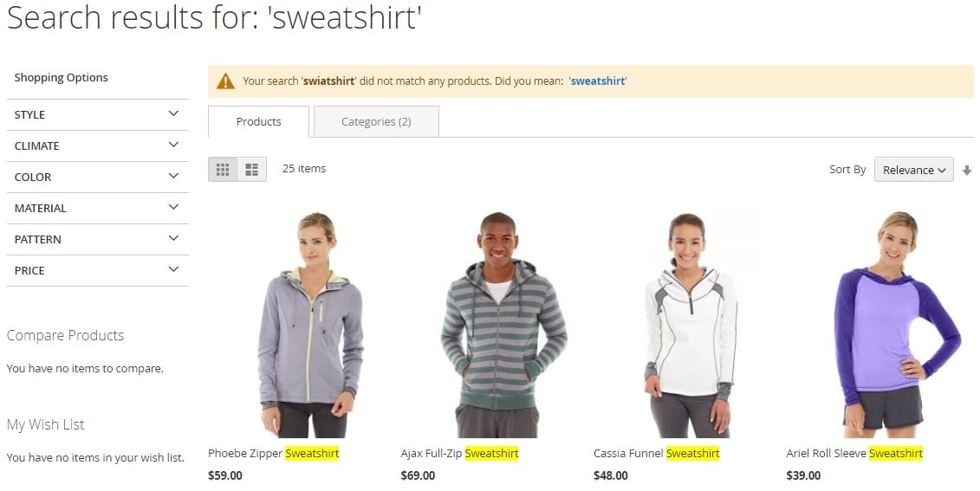Expand the COLOR filter option
980x491 pixels.
pyautogui.click(x=98, y=178)
